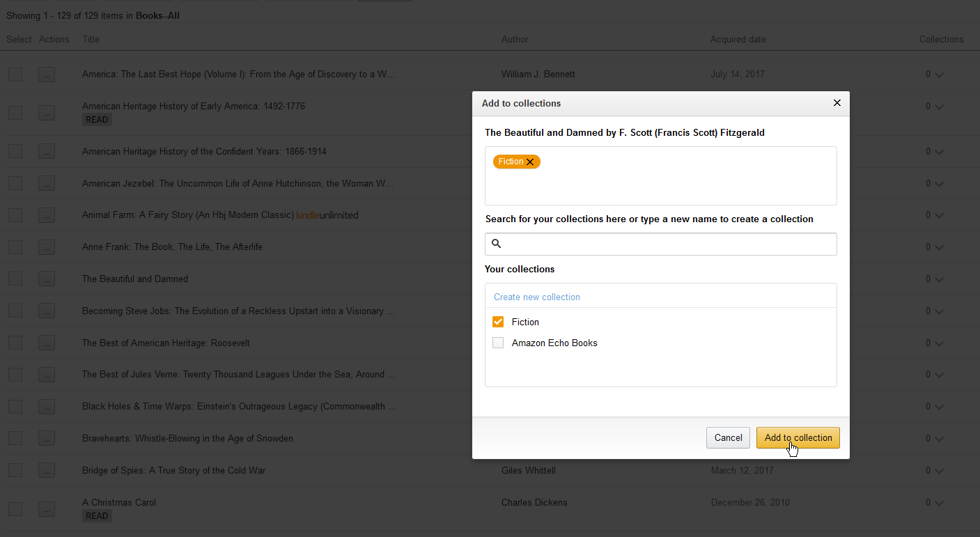
Task: Open Create new collection
Action: (x=536, y=296)
